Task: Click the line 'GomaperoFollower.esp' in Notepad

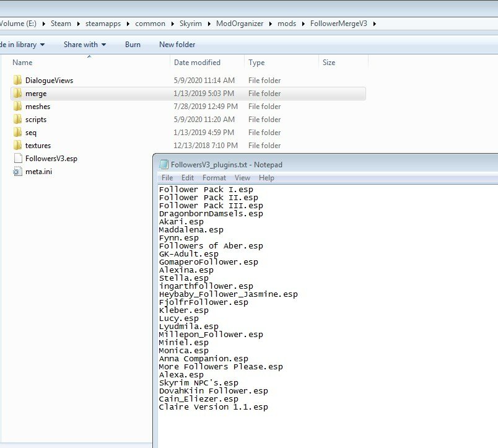Action: click(x=208, y=262)
